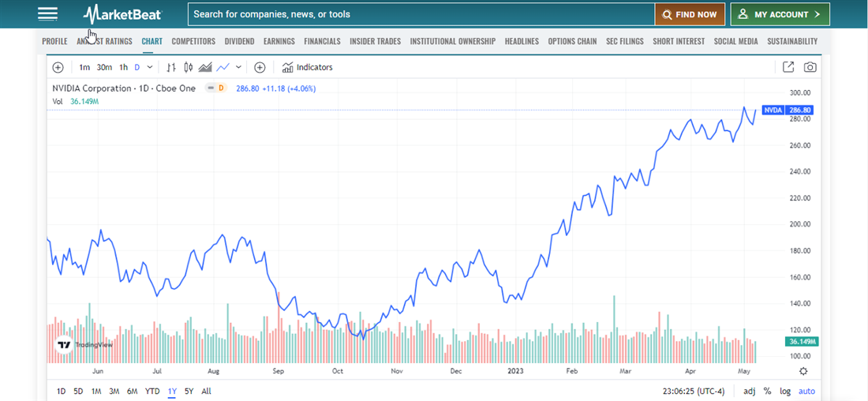Click the NVDA 286.80 price label
Image resolution: width=868 pixels, height=401 pixels.
pos(788,111)
